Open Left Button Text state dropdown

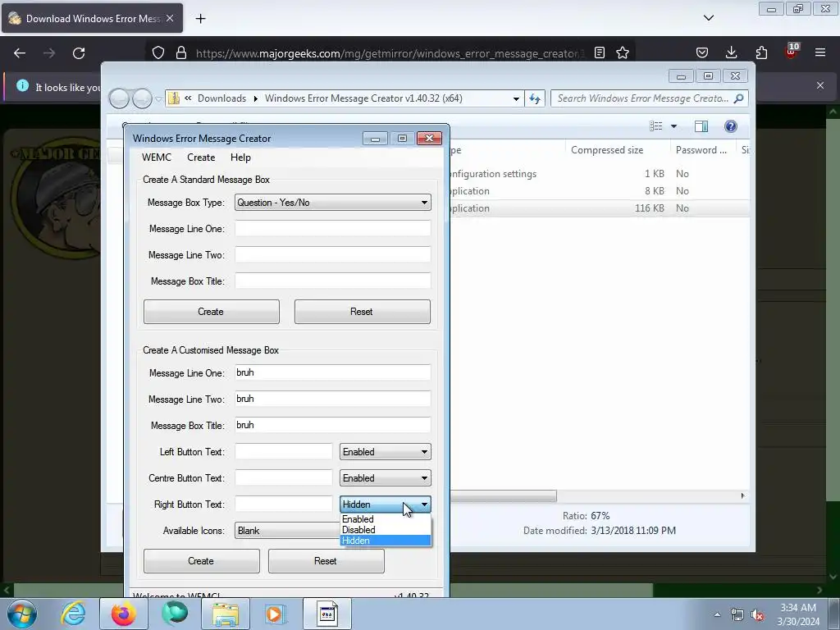click(x=386, y=452)
